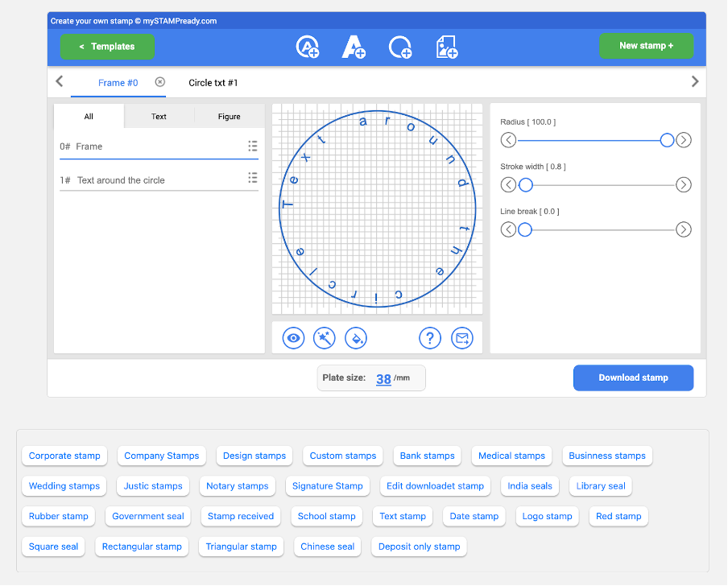The height and width of the screenshot is (586, 728).
Task: Open options for the Frame layer
Action: click(x=252, y=146)
